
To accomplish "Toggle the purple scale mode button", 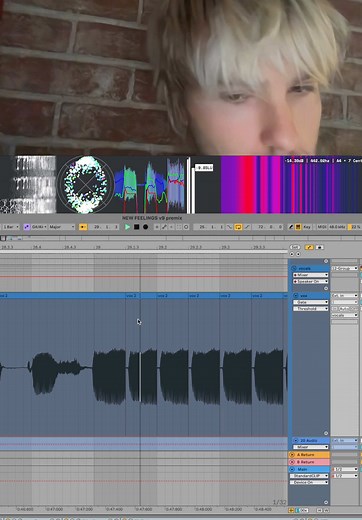I will (26, 227).
